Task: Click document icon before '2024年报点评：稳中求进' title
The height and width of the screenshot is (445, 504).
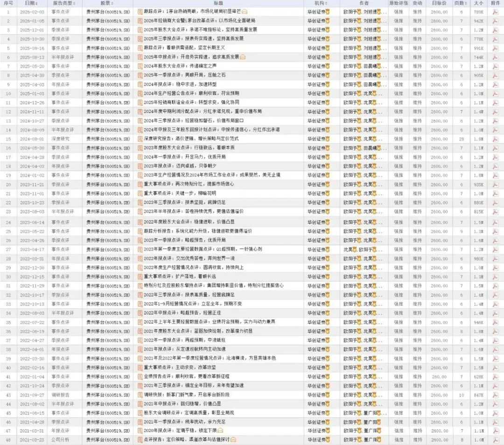Action: (x=140, y=84)
